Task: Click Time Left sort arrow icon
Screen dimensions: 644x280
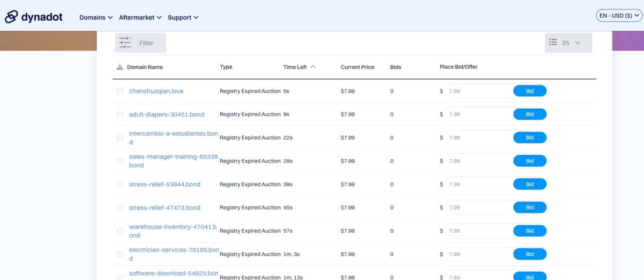Action: (x=313, y=67)
